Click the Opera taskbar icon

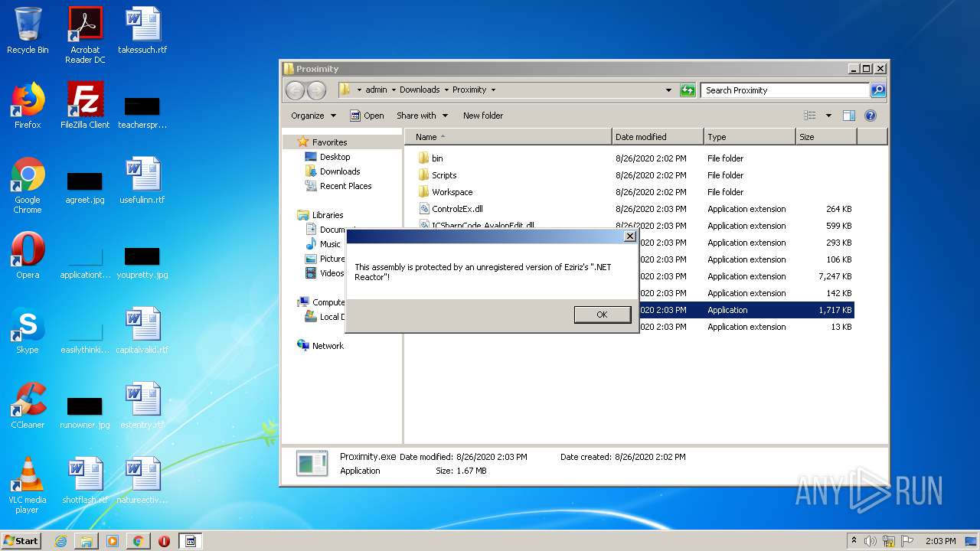[x=164, y=541]
